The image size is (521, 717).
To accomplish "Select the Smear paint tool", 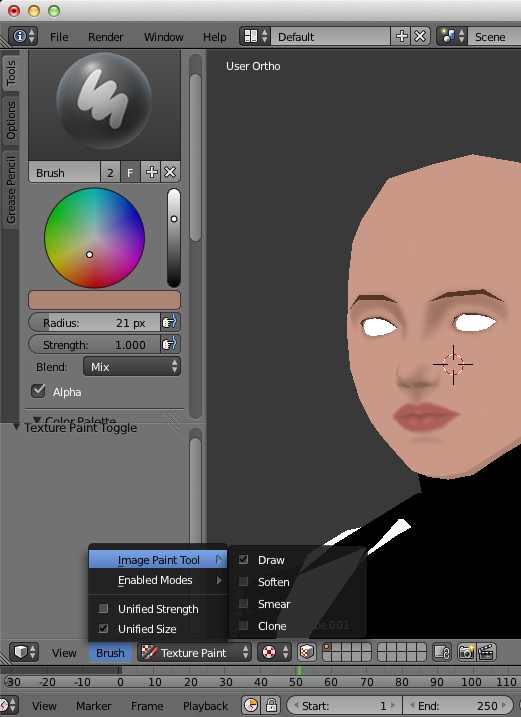I will coord(298,604).
